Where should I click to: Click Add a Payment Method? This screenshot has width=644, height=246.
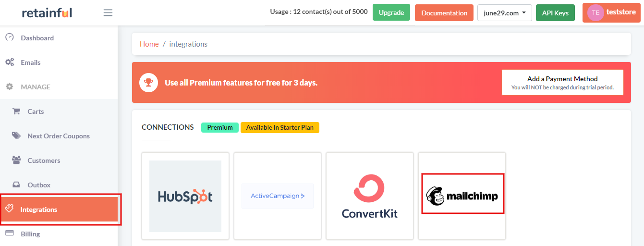562,82
